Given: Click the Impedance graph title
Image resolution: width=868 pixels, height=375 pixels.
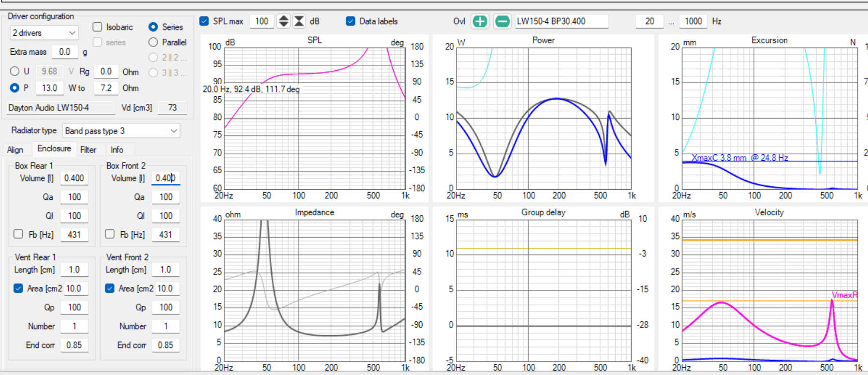Looking at the screenshot, I should pyautogui.click(x=314, y=212).
